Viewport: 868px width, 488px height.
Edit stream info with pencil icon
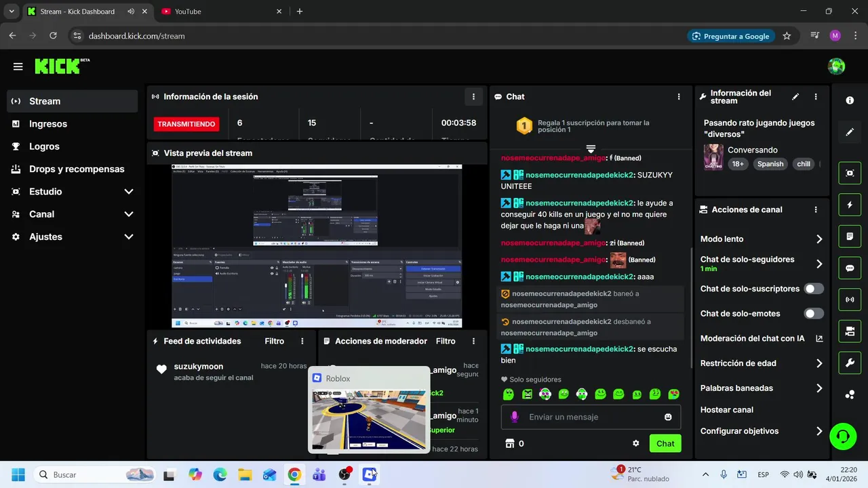click(795, 97)
